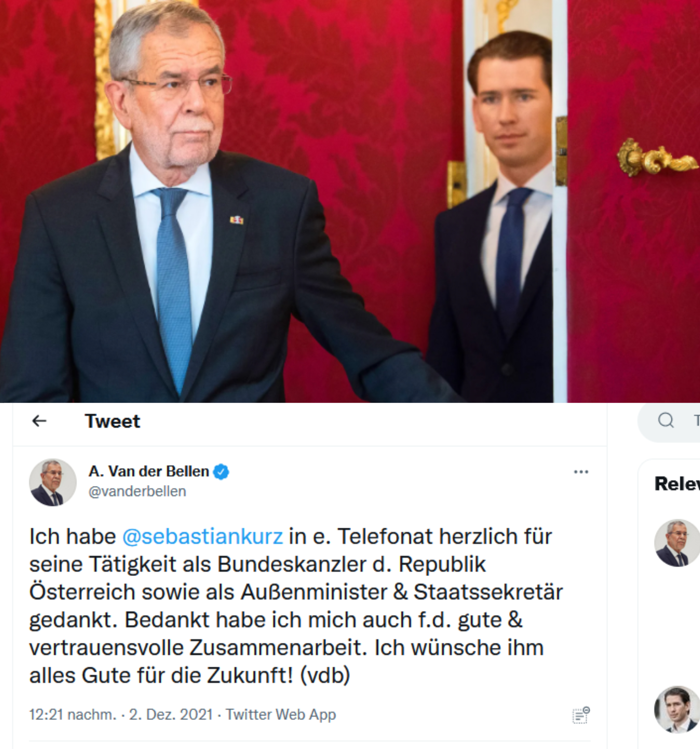
Task: Click the search magnifier icon
Action: click(666, 420)
